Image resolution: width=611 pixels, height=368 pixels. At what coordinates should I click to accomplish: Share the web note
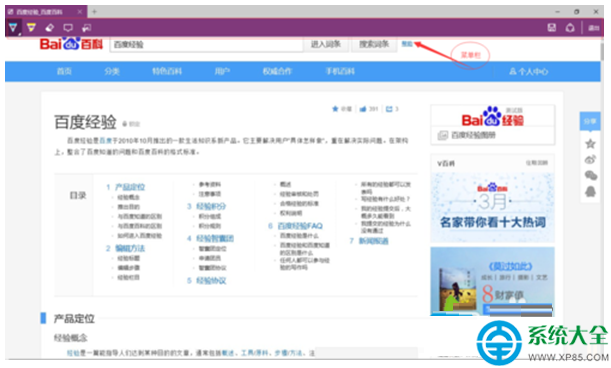pos(570,28)
